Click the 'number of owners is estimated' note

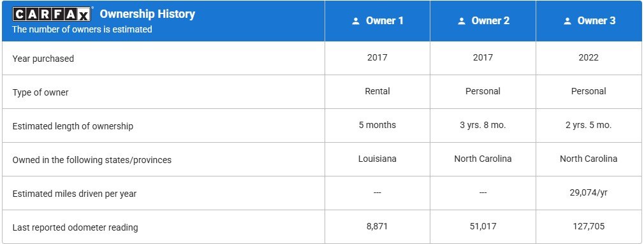[x=82, y=29]
